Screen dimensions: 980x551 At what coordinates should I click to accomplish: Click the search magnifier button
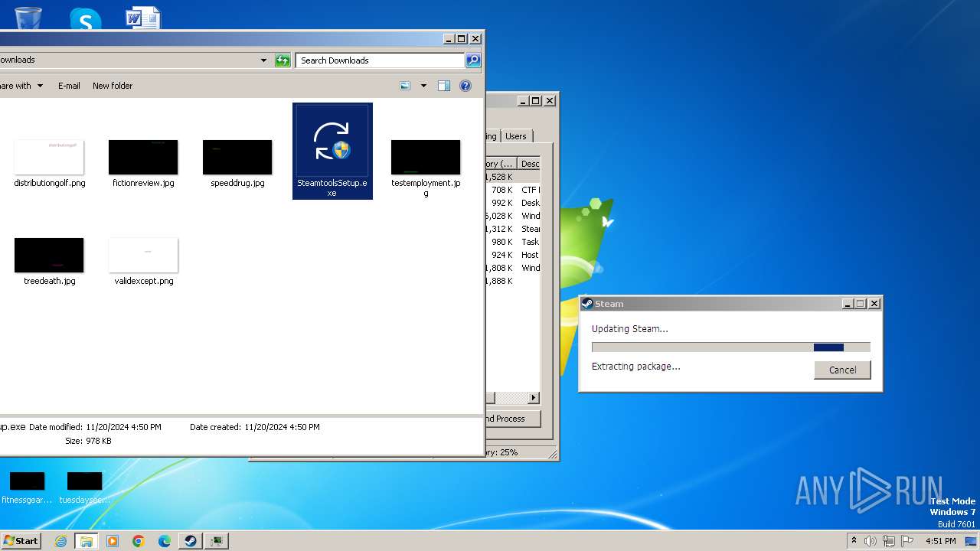click(x=473, y=60)
